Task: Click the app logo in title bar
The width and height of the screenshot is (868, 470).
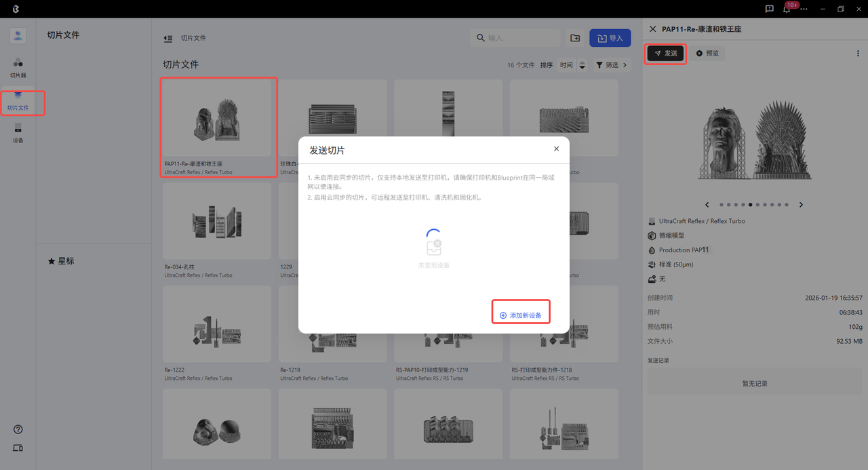Action: 16,9
